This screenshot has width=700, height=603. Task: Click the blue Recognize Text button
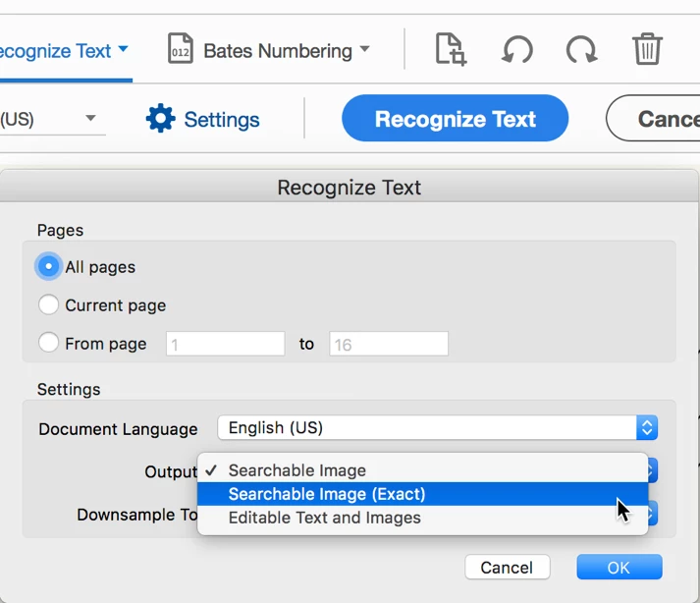tap(455, 119)
